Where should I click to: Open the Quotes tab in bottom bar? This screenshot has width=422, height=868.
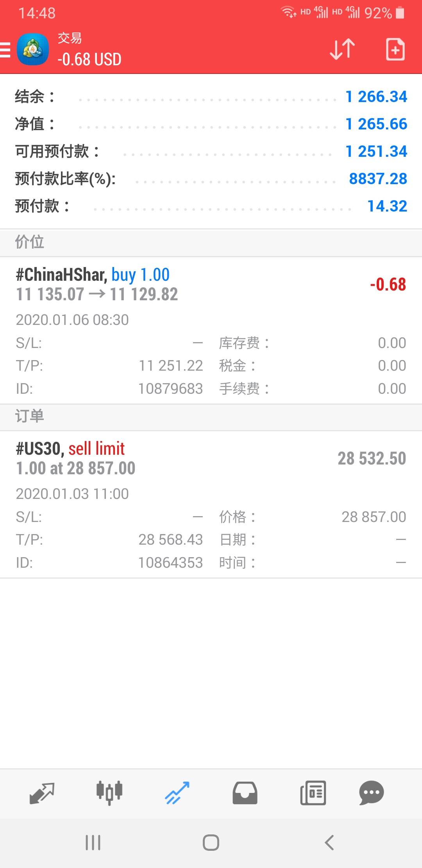pos(42,793)
